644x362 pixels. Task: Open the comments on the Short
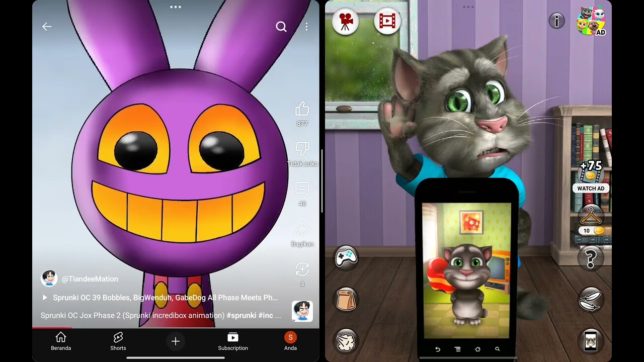[x=302, y=189]
